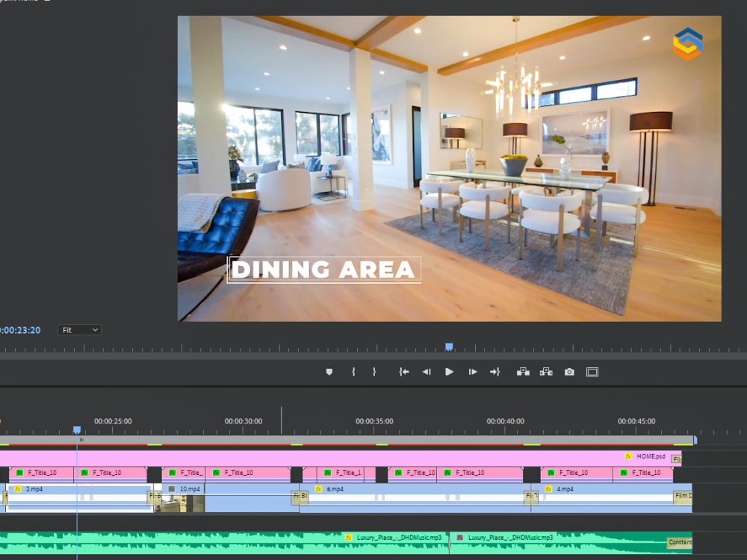Click fx badge on 6.mp4 clip

pyautogui.click(x=319, y=489)
